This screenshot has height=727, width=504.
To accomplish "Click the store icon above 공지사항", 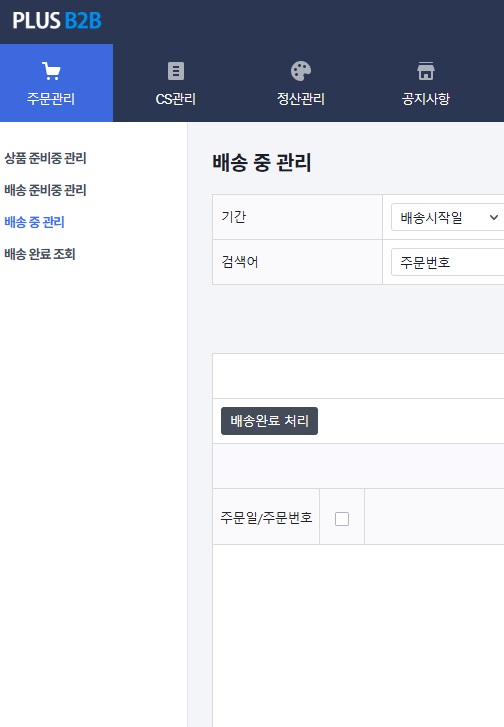I will (426, 71).
